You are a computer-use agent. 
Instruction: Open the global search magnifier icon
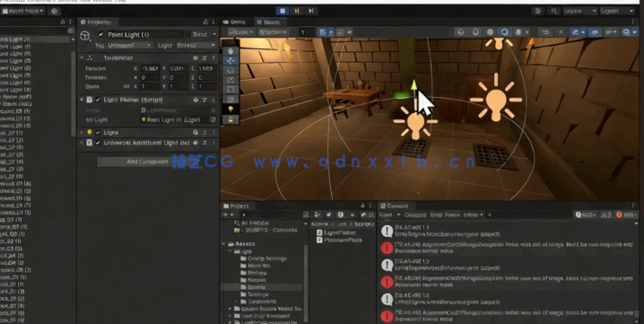pyautogui.click(x=554, y=11)
